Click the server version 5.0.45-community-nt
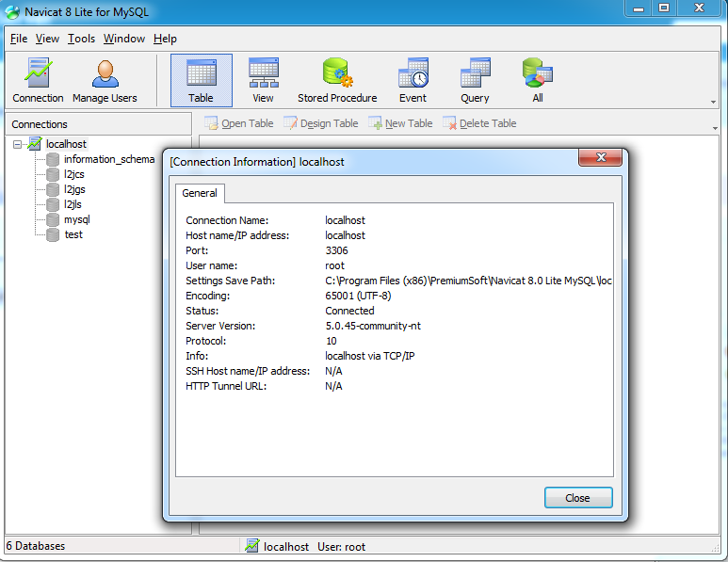Image resolution: width=728 pixels, height=562 pixels. click(373, 326)
